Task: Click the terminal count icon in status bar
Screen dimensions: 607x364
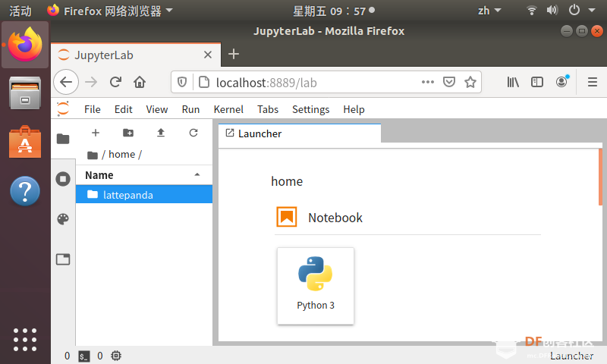Action: click(84, 356)
